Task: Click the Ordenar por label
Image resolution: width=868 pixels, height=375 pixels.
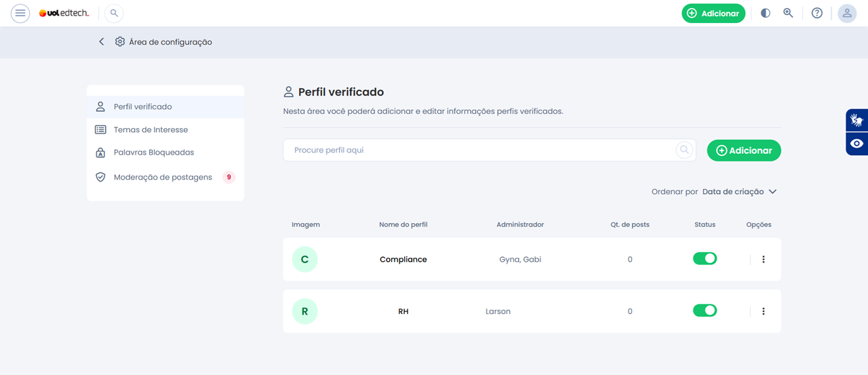Action: tap(675, 192)
